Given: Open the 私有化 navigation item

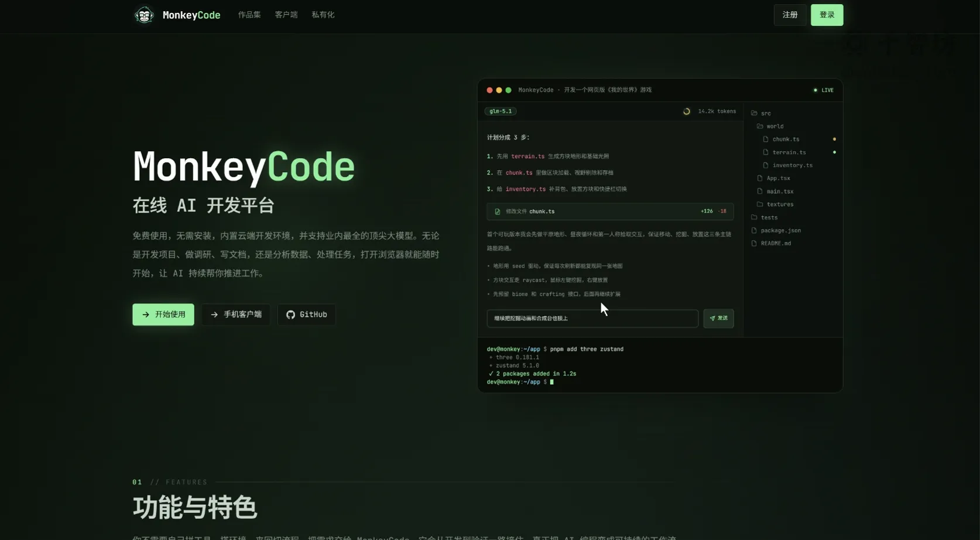Looking at the screenshot, I should (x=323, y=15).
